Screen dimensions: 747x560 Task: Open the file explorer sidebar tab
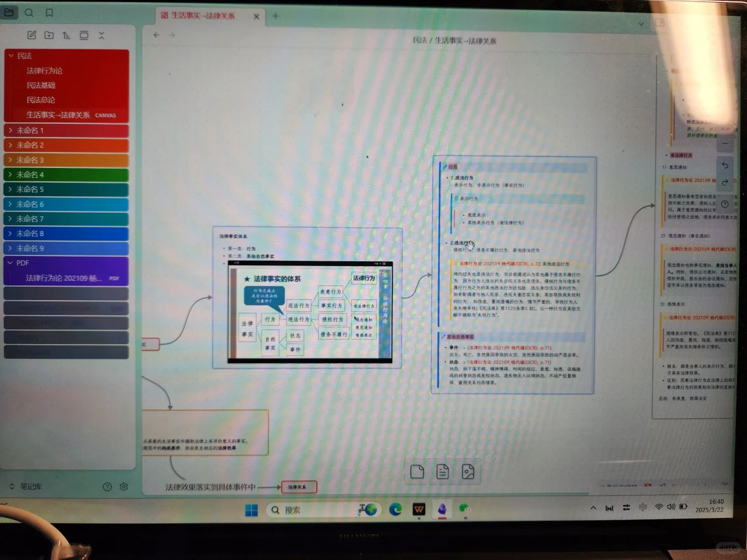click(9, 12)
